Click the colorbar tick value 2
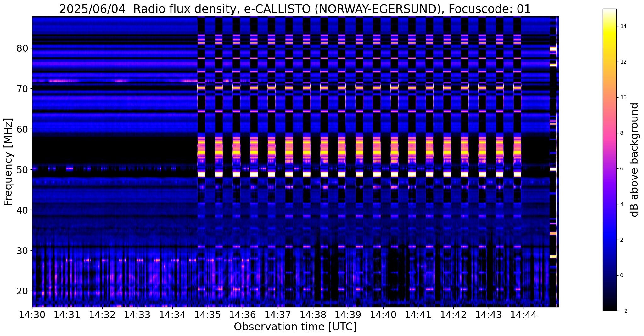Image resolution: width=644 pixels, height=336 pixels. (x=622, y=240)
